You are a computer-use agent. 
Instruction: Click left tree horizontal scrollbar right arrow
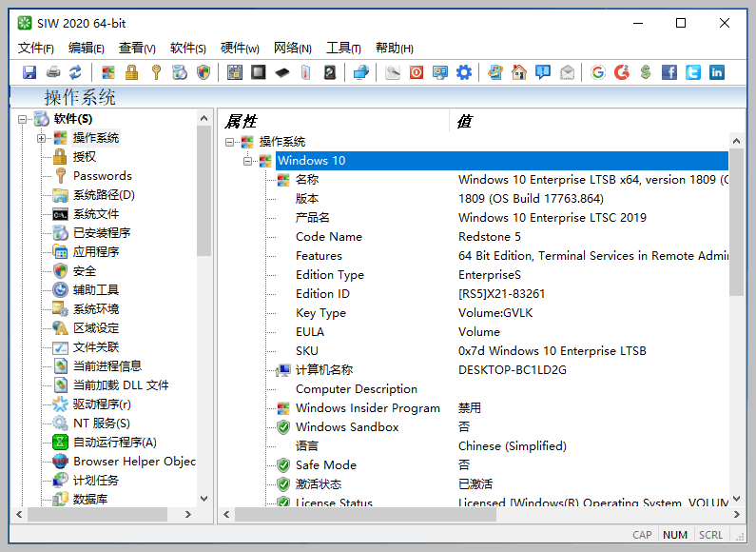pyautogui.click(x=188, y=515)
